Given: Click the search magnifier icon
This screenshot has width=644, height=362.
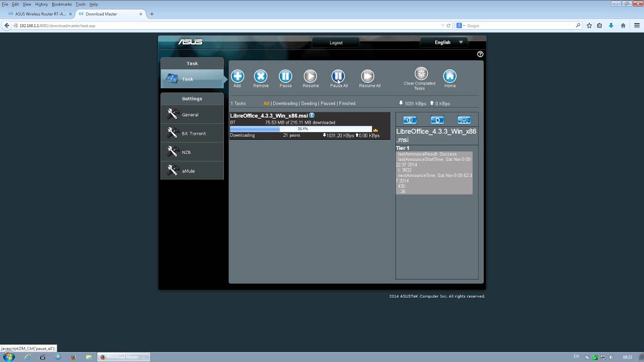Looking at the screenshot, I should pyautogui.click(x=578, y=26).
